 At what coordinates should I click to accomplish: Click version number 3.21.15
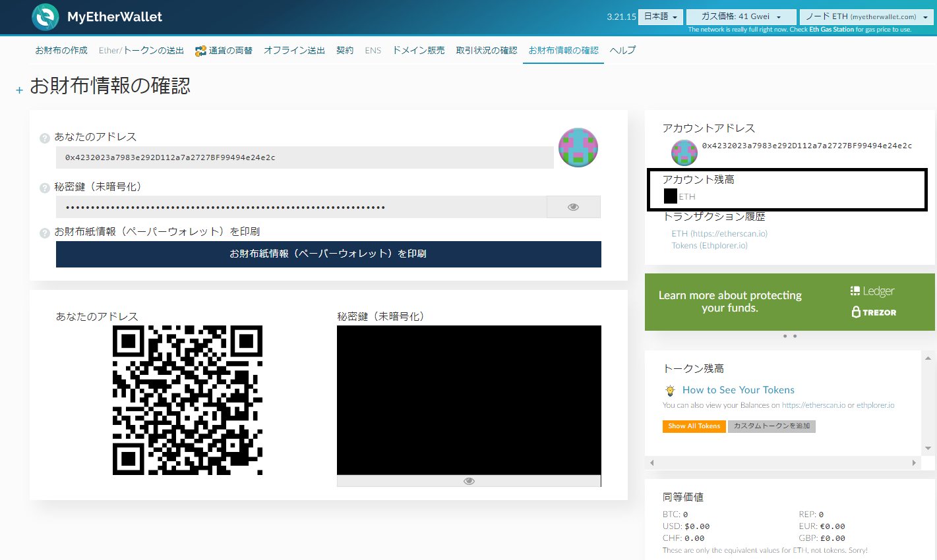[621, 17]
